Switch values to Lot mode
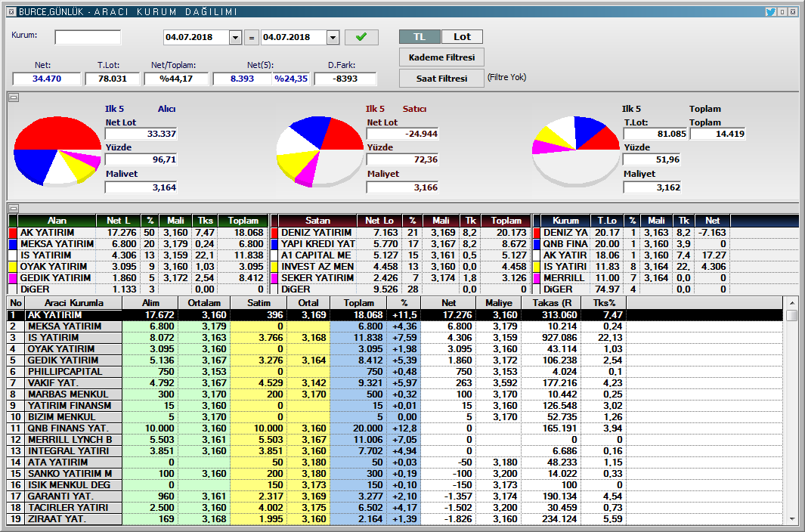Image resolution: width=805 pixels, height=532 pixels. (462, 37)
